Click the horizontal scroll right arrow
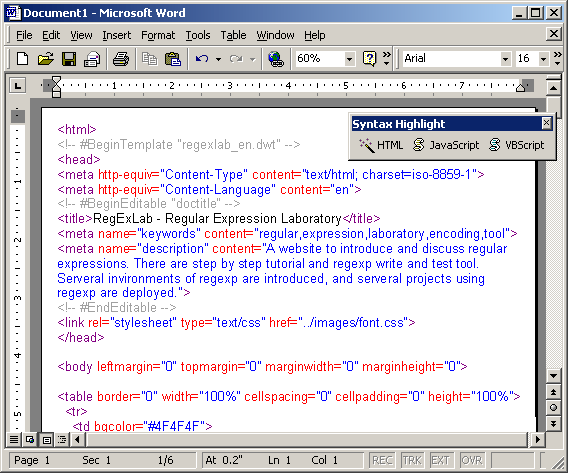This screenshot has height=473, width=568. (538, 440)
